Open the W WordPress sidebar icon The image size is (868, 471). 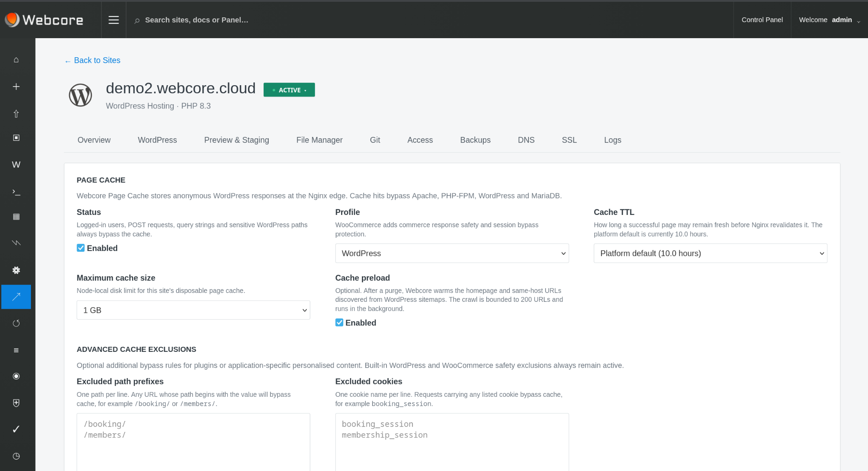tap(16, 164)
